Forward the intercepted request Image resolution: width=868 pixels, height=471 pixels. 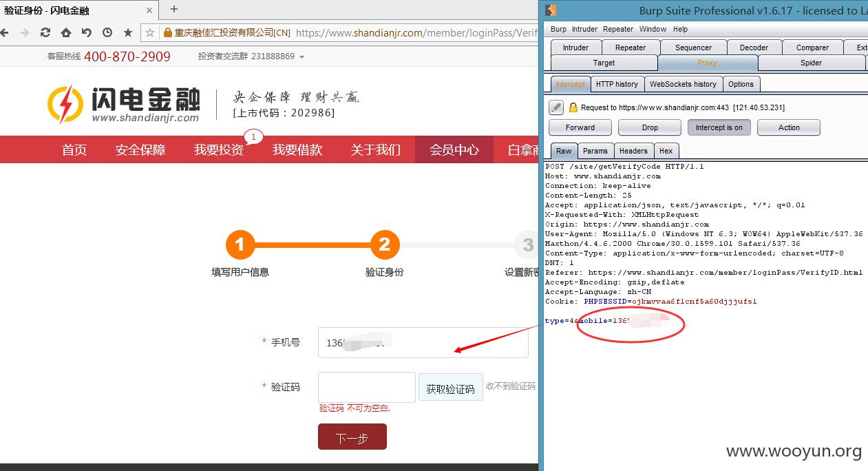(580, 127)
